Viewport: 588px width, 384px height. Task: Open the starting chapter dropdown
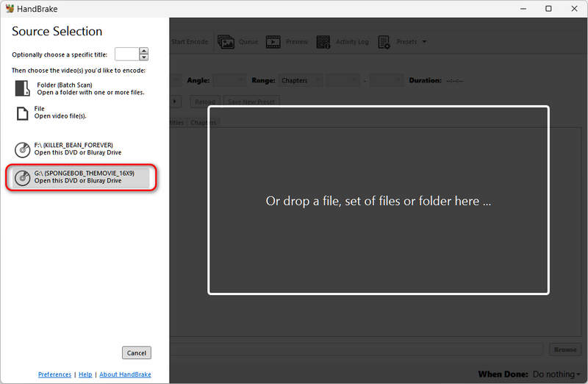pyautogui.click(x=343, y=80)
